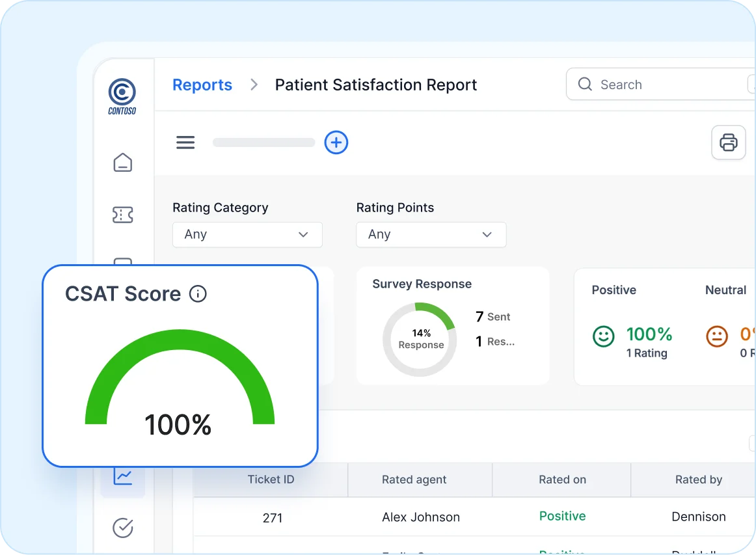Select the Ticket ID column header
756x555 pixels.
(271, 480)
